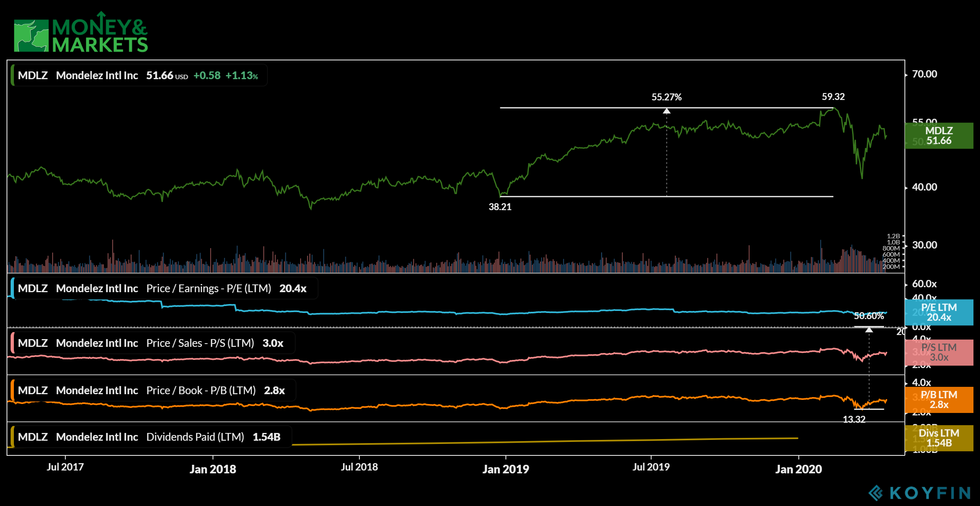Screen dimensions: 980x506
Task: Click the 59.32 peak price label
Action: pyautogui.click(x=833, y=97)
